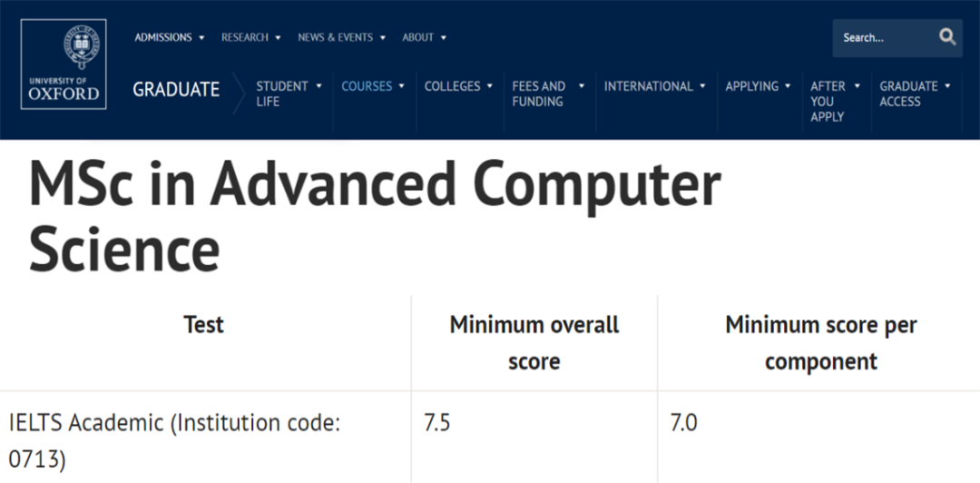Viewport: 980px width, 483px height.
Task: Open the Student Life menu
Action: pos(282,94)
